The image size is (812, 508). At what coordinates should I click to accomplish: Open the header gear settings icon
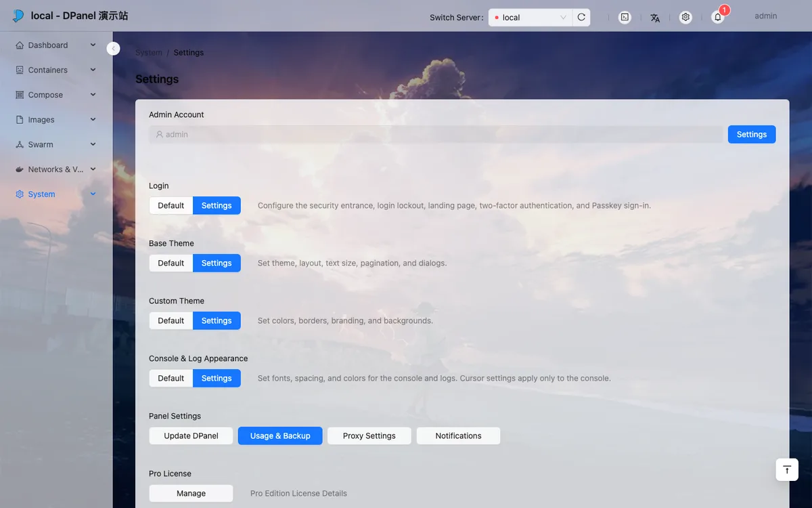685,18
